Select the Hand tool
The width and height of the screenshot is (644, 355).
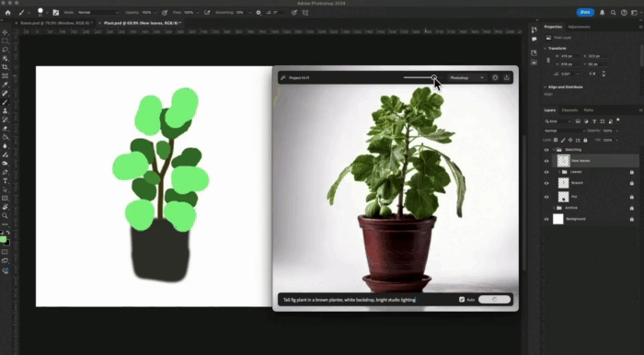tap(5, 207)
